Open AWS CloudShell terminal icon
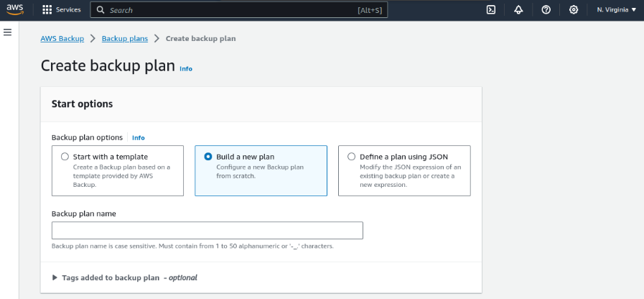This screenshot has width=644, height=299. pyautogui.click(x=491, y=10)
